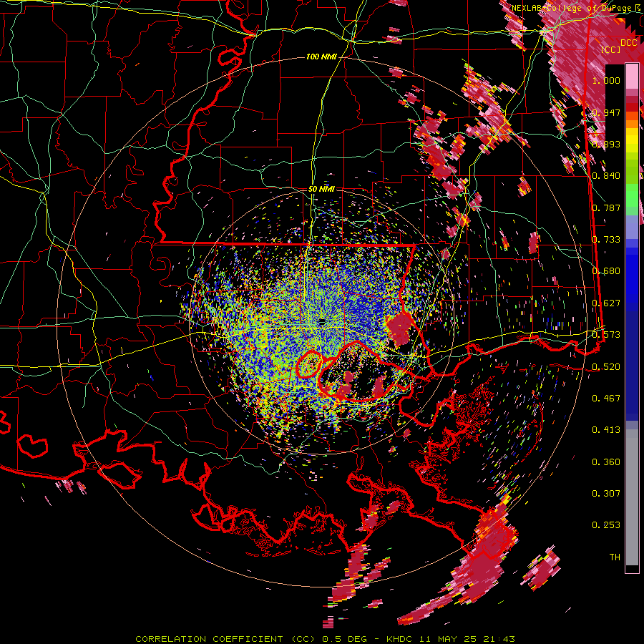Click the KHDC radar site marker at the center
Image resolution: width=644 pixels, height=644 pixels.
[x=321, y=321]
